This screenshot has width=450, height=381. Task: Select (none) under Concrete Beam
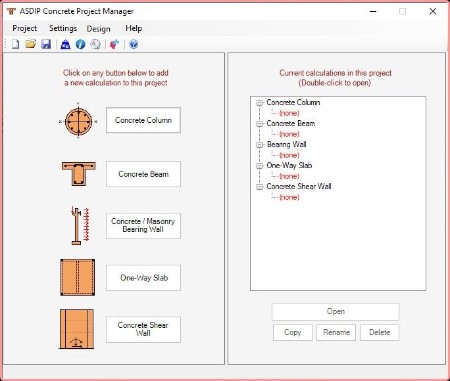point(289,134)
